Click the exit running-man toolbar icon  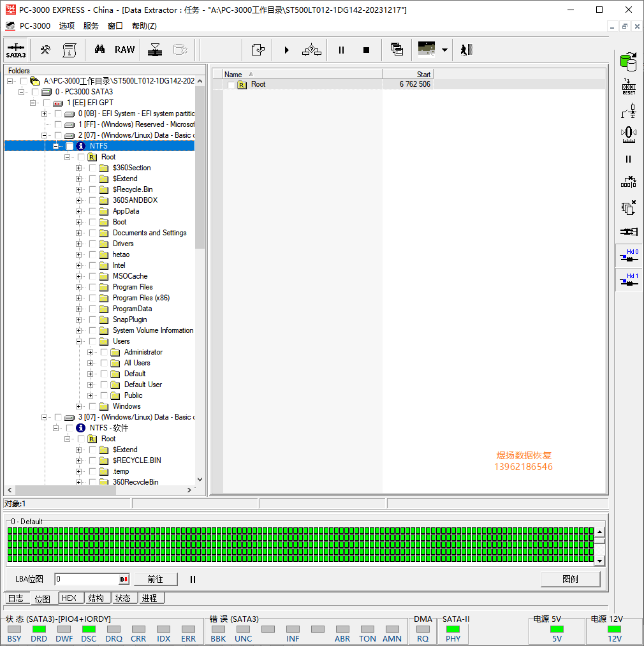466,50
